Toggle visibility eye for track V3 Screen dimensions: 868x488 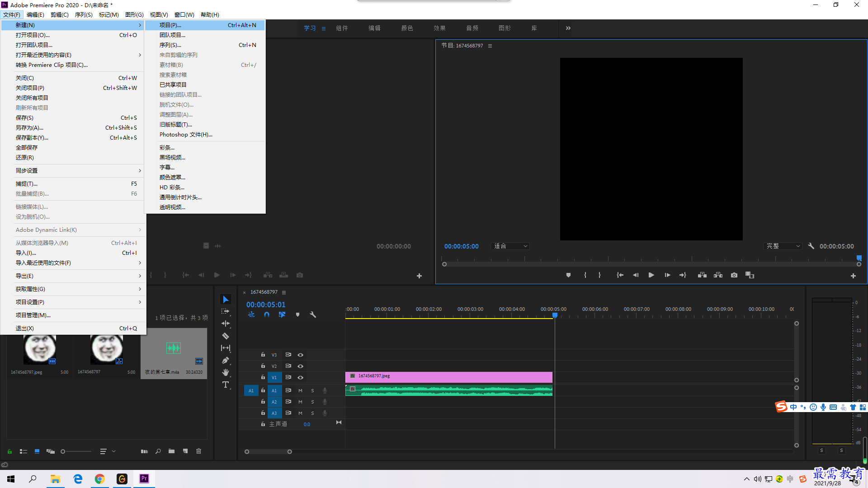click(x=300, y=355)
